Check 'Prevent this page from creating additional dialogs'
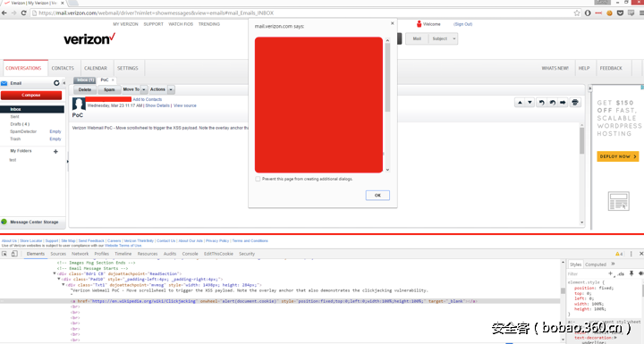Viewport: 644px width, 344px height. click(258, 179)
